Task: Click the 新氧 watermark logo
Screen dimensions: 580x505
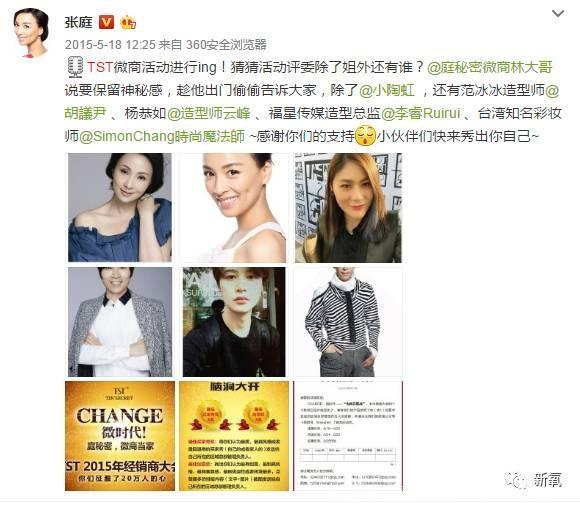Action: [532, 481]
